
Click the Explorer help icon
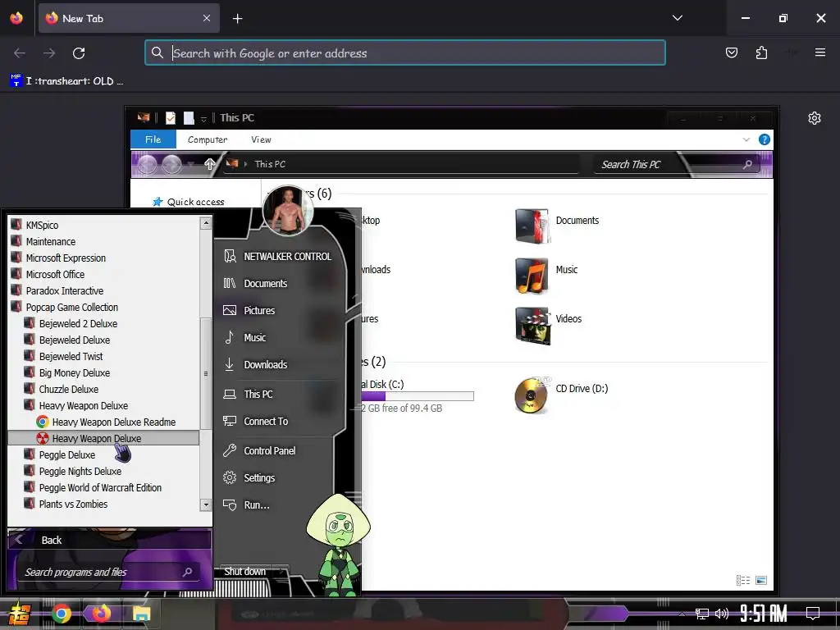(x=765, y=139)
